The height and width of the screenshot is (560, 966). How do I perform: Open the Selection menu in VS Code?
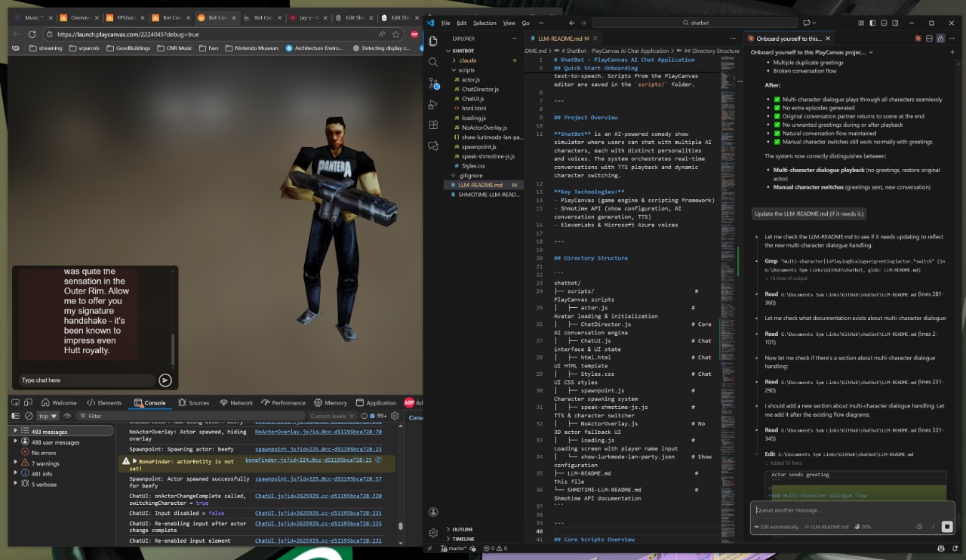[x=485, y=23]
